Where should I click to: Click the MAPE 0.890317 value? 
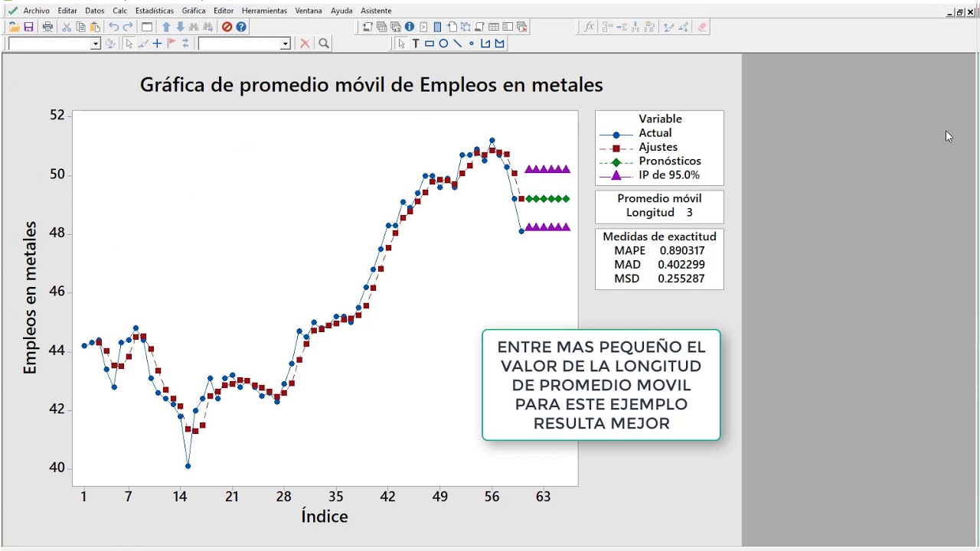[659, 250]
